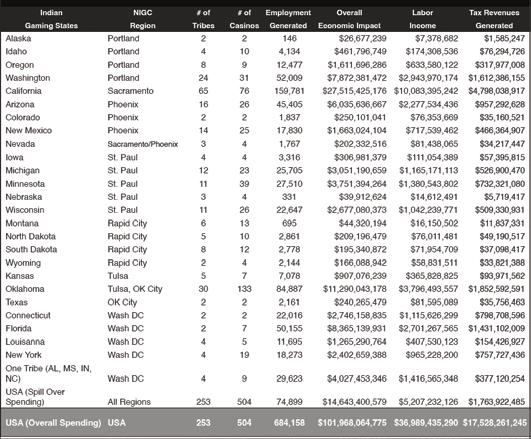Screen dimensions: 531x439
Task: Click Washington's employment figure 52,009
Action: click(289, 78)
